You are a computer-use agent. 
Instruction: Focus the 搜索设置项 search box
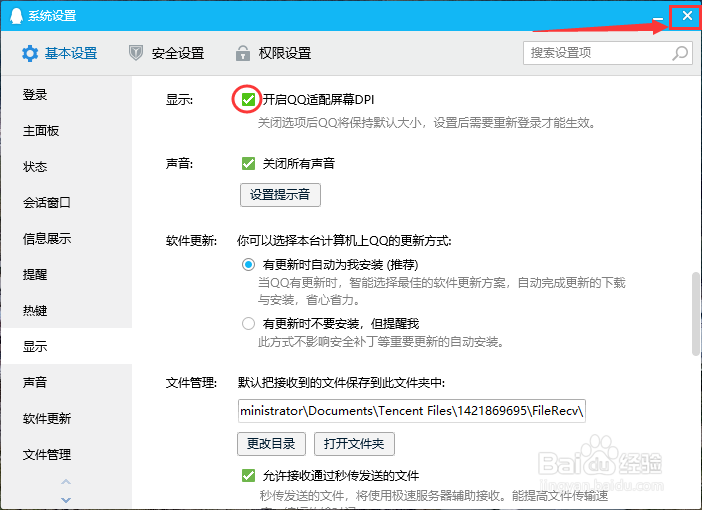click(608, 53)
